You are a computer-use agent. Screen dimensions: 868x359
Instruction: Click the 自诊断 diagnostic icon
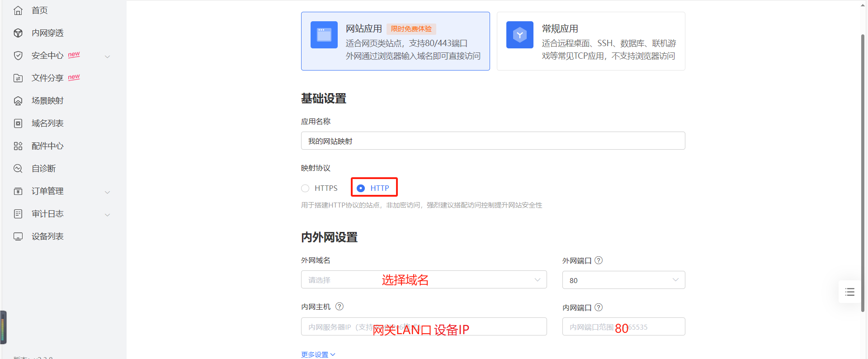pyautogui.click(x=18, y=169)
